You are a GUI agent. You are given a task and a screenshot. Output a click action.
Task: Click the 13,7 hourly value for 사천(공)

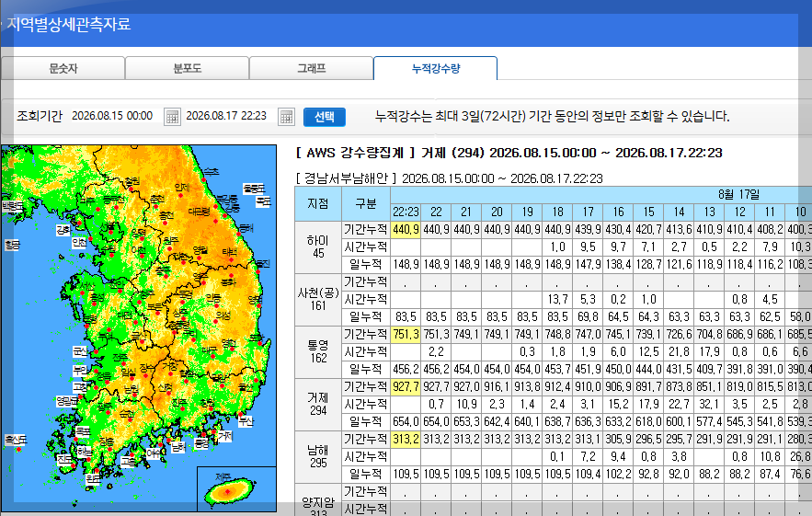557,300
